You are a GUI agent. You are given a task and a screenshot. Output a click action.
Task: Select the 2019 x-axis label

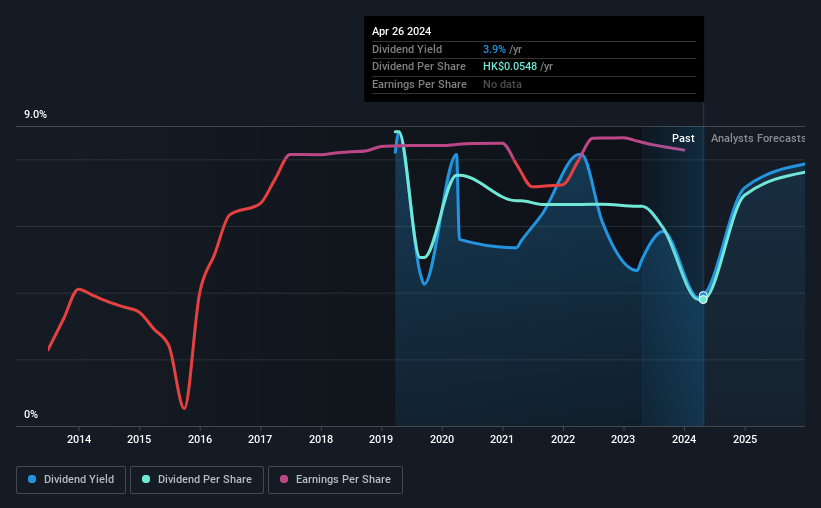point(381,439)
